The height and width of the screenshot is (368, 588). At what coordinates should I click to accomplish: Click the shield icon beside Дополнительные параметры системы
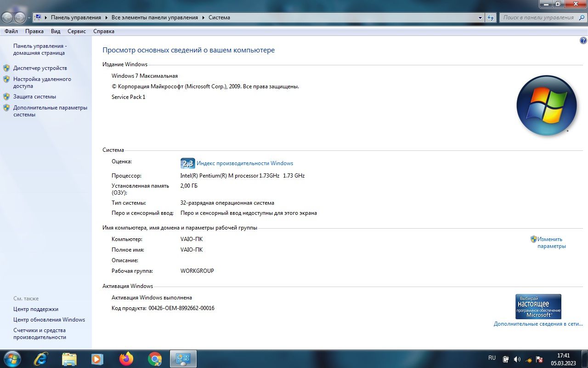(6, 108)
